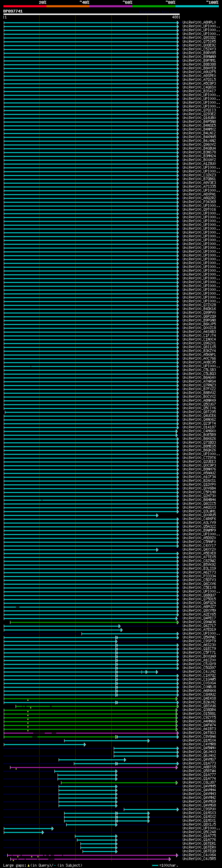This screenshot has width=222, height=868.
Task: Select label UniRef100_B9FMM1
Action: tap(199, 61)
